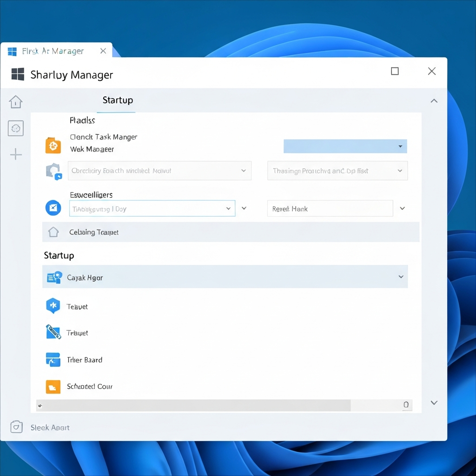This screenshot has height=476, width=476.
Task: Click the Trauet pen tool icon
Action: tap(53, 332)
